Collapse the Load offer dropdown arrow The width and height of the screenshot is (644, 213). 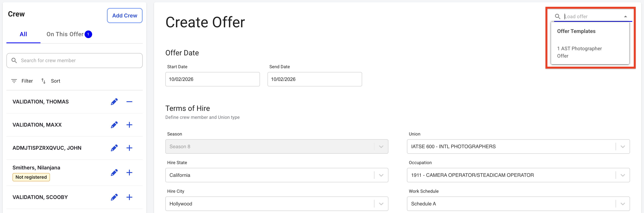tap(625, 16)
